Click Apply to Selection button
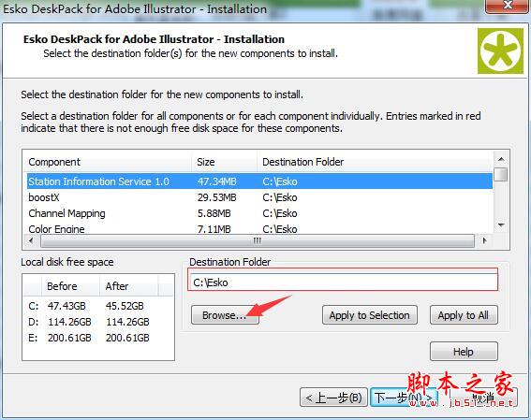The image size is (531, 420). [370, 315]
